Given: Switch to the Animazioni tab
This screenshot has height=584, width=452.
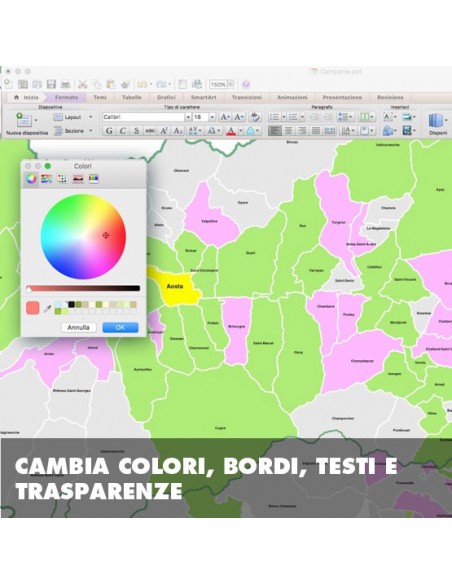Looking at the screenshot, I should [x=292, y=97].
